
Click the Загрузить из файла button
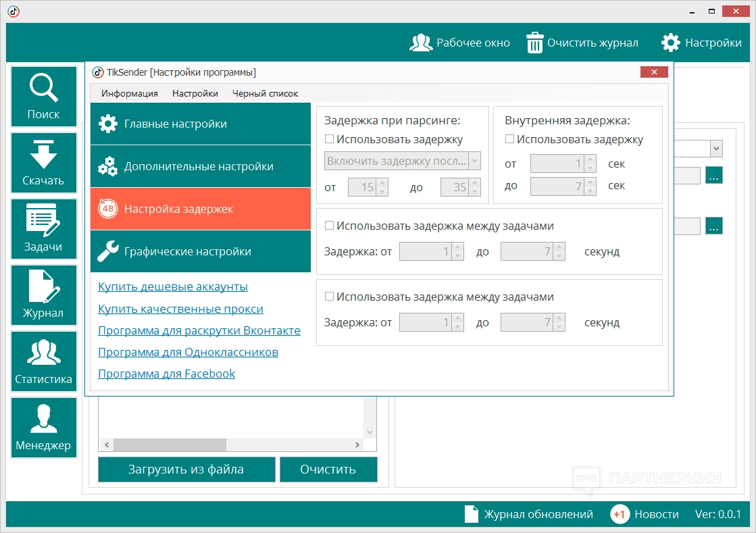(186, 469)
